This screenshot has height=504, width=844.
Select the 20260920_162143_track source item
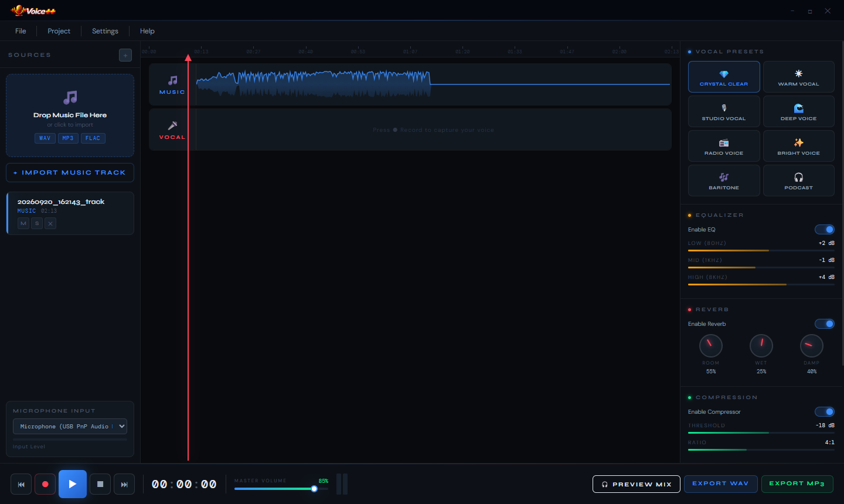(x=70, y=213)
